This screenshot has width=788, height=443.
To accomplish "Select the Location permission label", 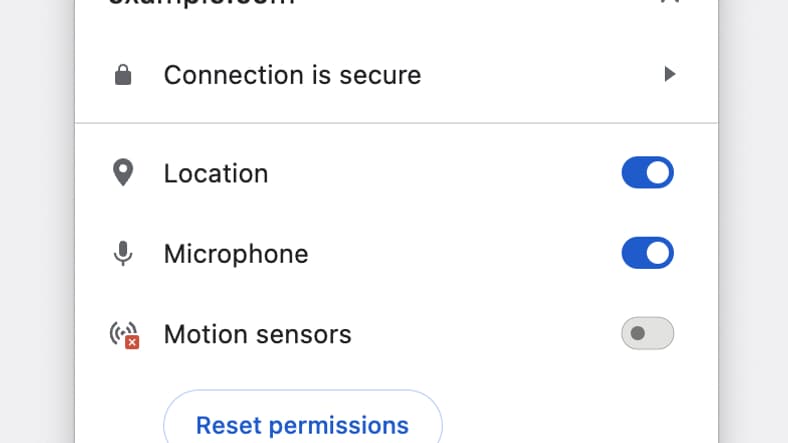I will 216,174.
